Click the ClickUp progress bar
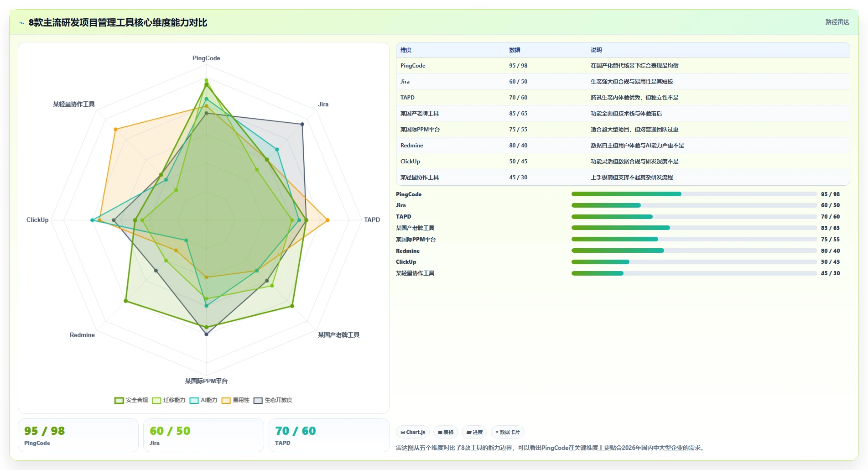Viewport: 868px width, 470px height. [x=694, y=262]
